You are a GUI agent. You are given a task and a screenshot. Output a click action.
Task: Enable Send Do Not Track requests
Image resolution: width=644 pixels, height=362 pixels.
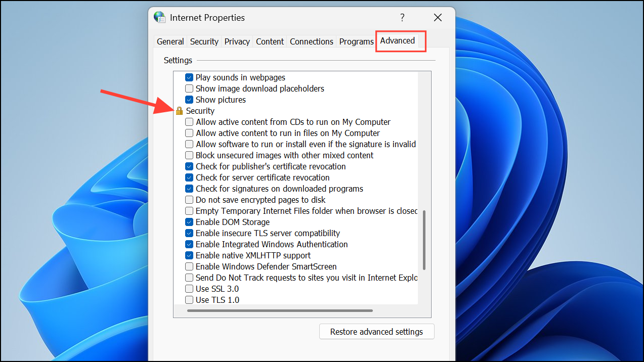189,278
